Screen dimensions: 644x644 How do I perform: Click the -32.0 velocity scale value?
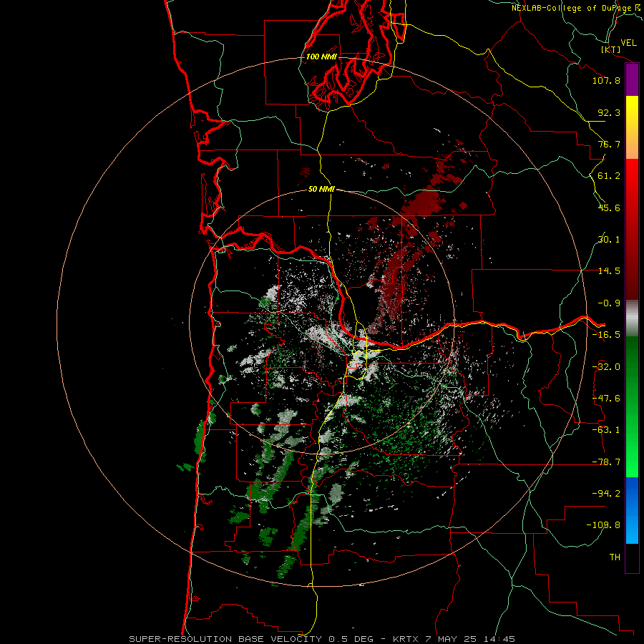coord(606,367)
